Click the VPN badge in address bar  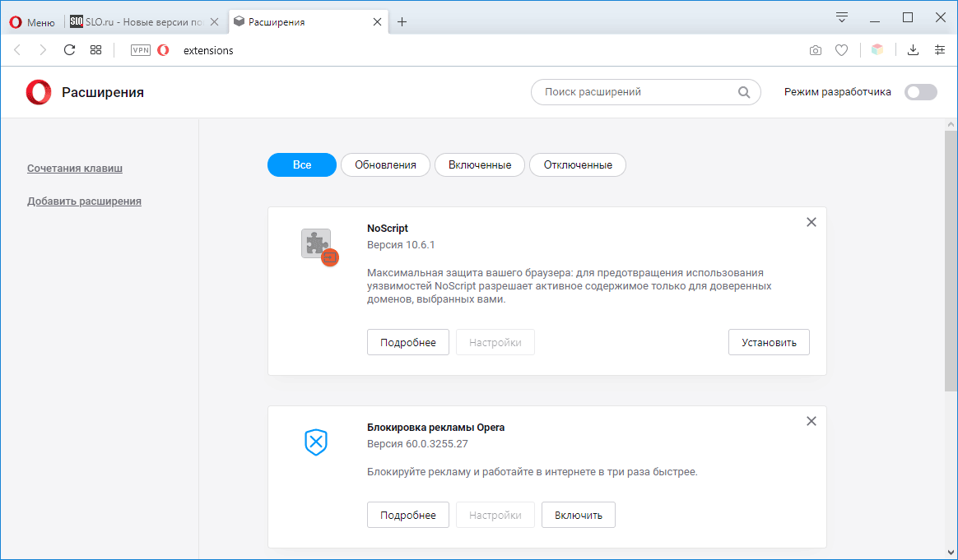click(x=141, y=50)
